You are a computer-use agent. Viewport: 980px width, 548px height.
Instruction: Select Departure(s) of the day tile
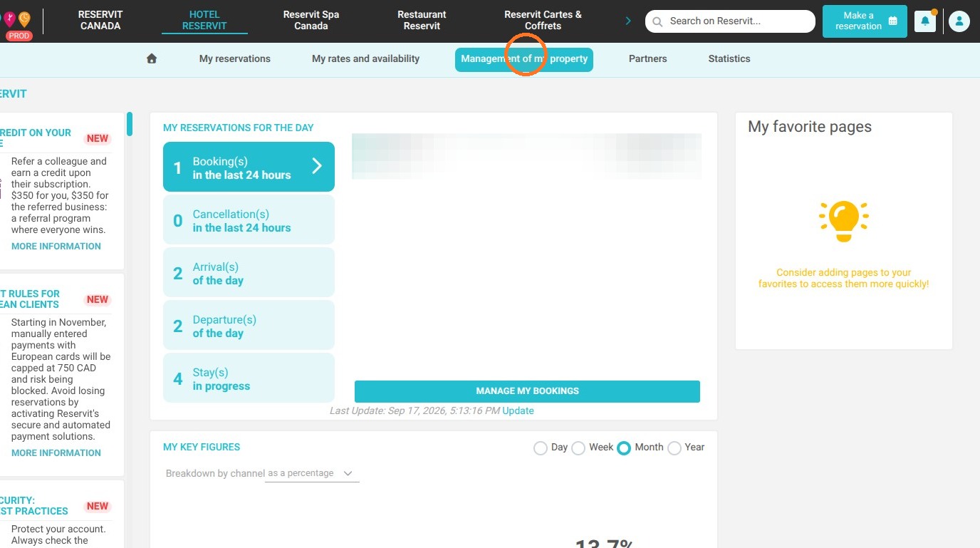point(249,325)
